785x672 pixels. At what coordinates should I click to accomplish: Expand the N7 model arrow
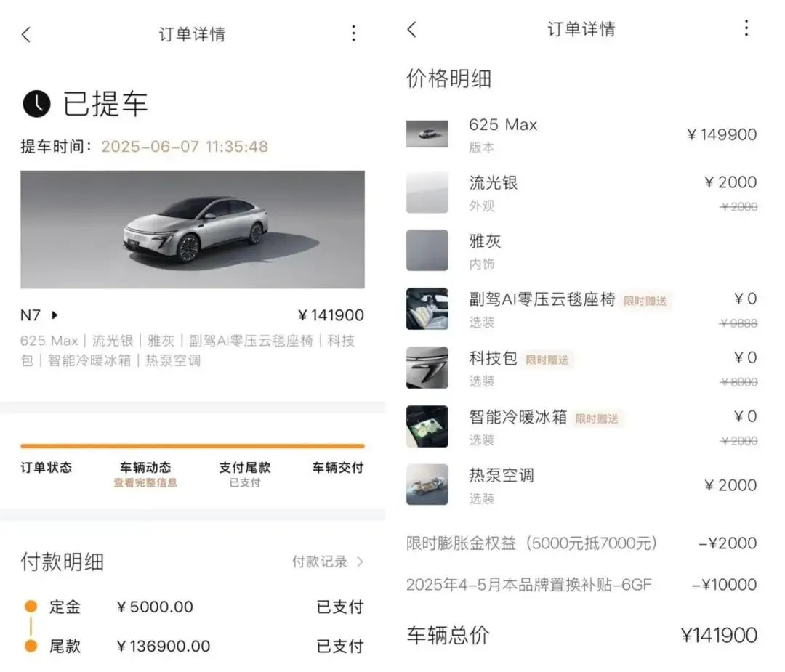click(x=55, y=315)
